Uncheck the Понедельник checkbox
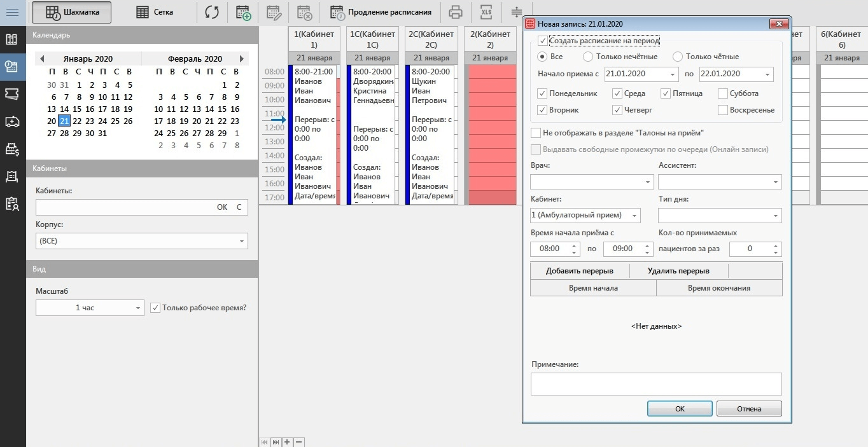The width and height of the screenshot is (868, 447). (x=543, y=93)
